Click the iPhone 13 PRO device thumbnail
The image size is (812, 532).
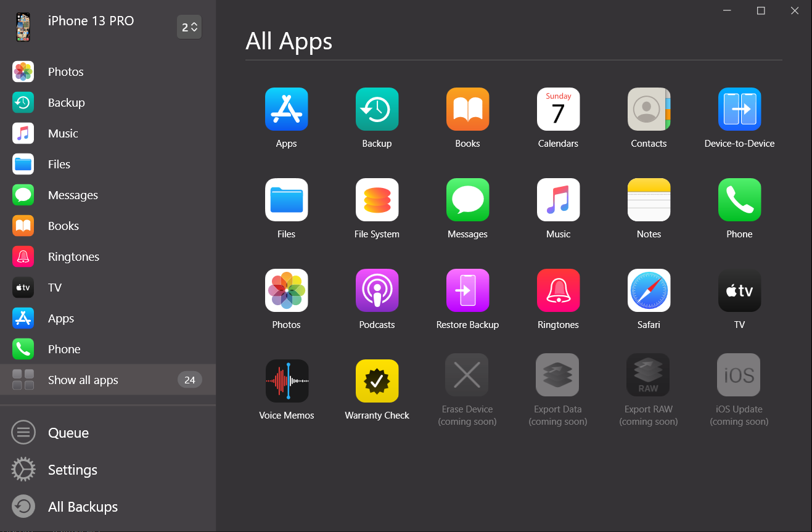click(23, 27)
